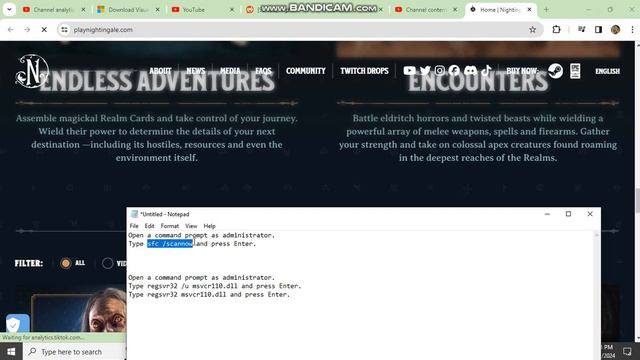The height and width of the screenshot is (360, 640).
Task: Open the taskbar notification center icon
Action: (x=627, y=351)
